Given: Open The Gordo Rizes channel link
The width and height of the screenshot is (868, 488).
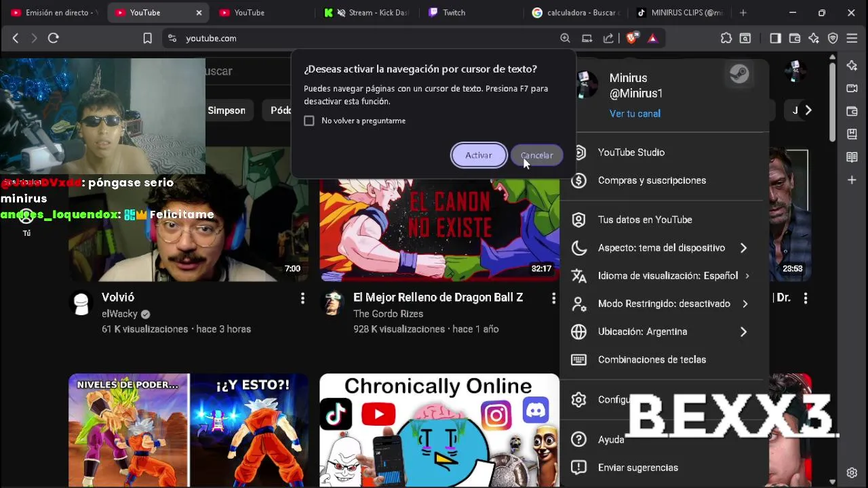Looking at the screenshot, I should [x=388, y=314].
